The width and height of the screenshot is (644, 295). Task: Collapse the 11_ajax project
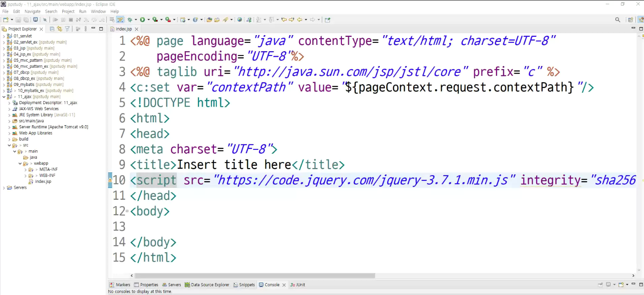pyautogui.click(x=4, y=96)
